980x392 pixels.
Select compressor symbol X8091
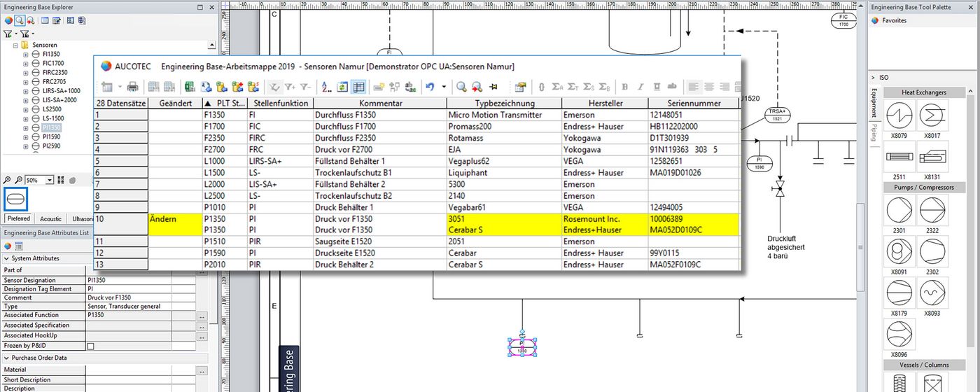pyautogui.click(x=899, y=250)
